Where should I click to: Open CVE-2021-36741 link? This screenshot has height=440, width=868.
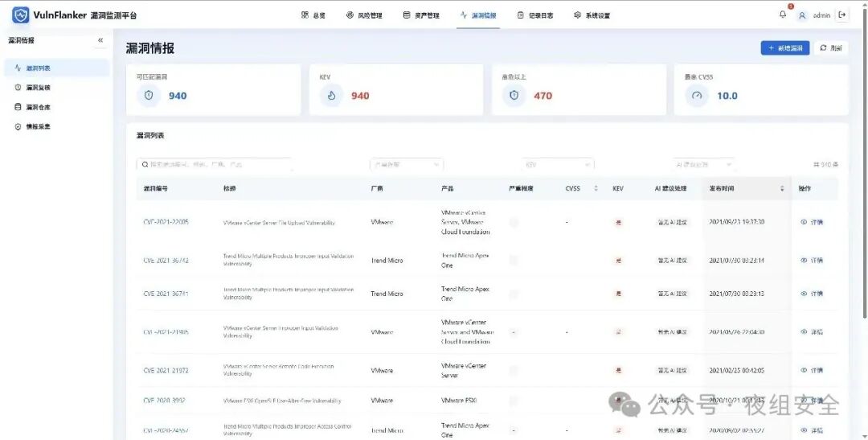click(x=166, y=293)
